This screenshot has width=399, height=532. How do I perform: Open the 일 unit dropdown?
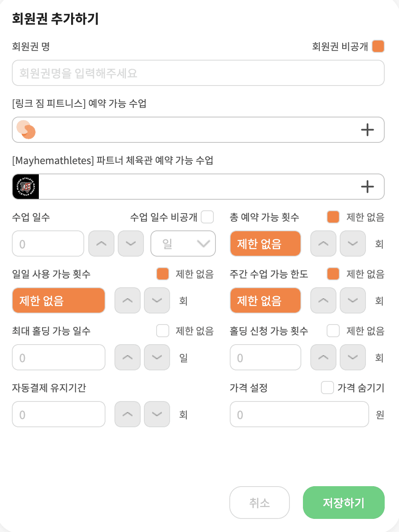[x=183, y=243]
